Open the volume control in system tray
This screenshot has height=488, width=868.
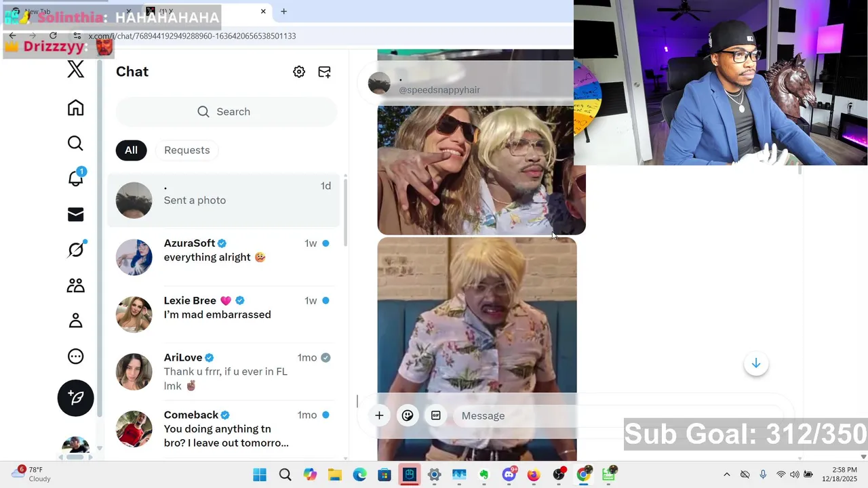point(794,474)
